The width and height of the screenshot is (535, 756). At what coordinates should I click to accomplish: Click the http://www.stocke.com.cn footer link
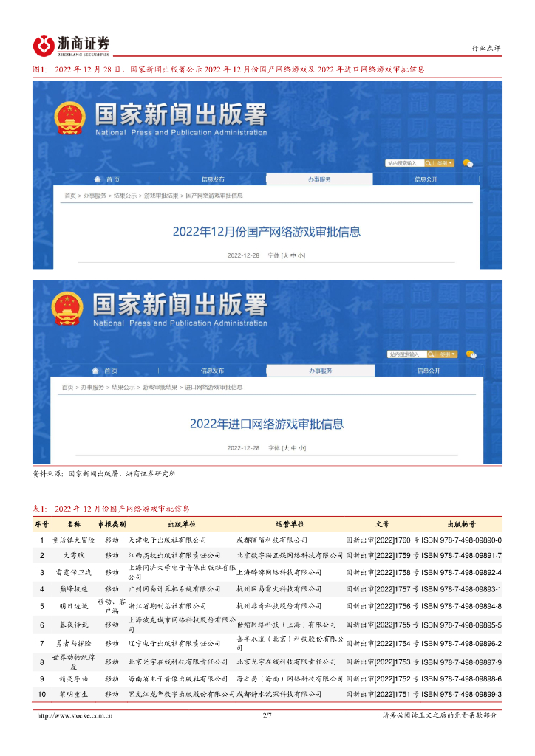point(75,715)
